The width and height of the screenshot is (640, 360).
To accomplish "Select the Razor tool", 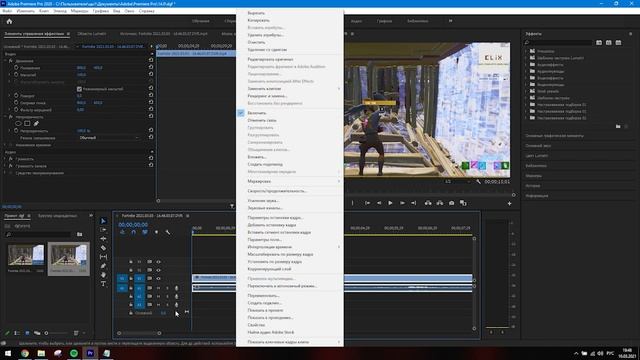I will click(103, 248).
